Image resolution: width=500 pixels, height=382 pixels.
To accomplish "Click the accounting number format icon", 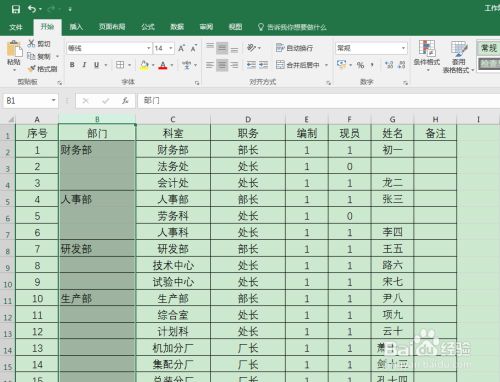I will (341, 64).
